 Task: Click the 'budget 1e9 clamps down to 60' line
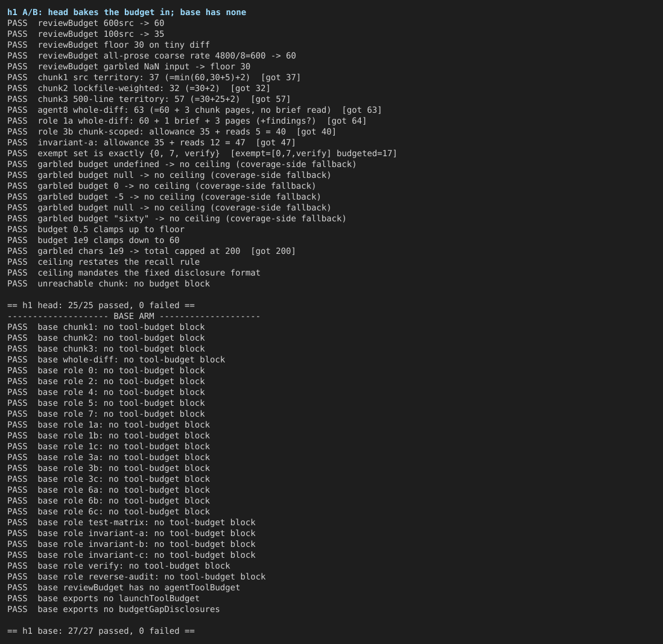(x=94, y=240)
